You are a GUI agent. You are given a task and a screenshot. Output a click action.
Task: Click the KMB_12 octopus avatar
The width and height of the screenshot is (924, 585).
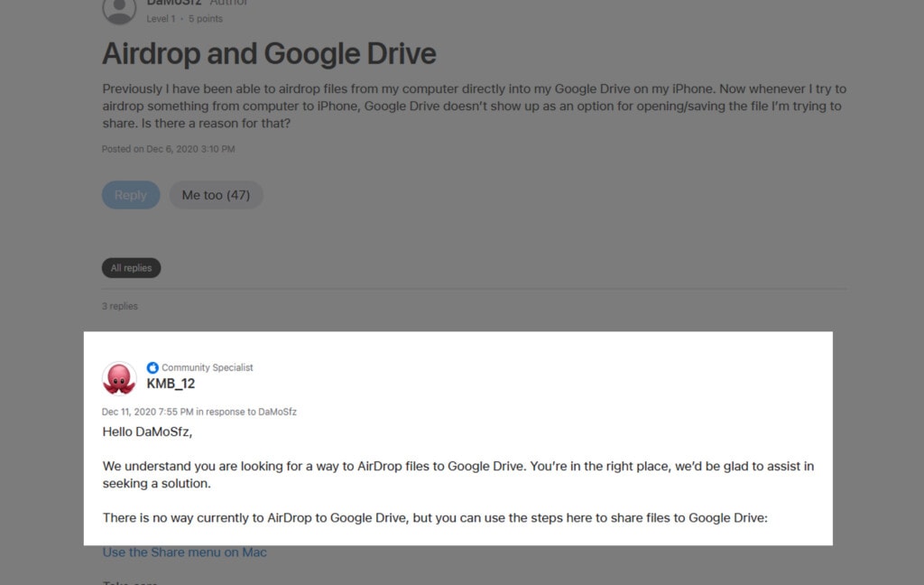(x=118, y=376)
